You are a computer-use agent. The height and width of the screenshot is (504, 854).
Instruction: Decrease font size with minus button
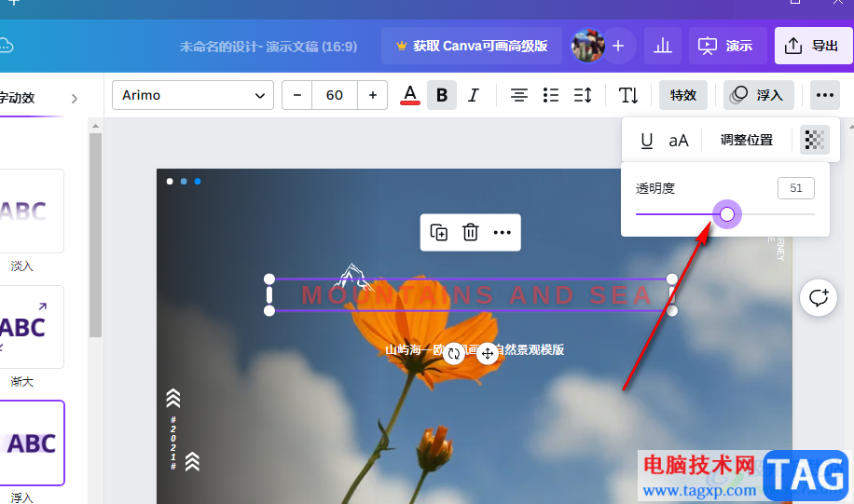click(296, 95)
